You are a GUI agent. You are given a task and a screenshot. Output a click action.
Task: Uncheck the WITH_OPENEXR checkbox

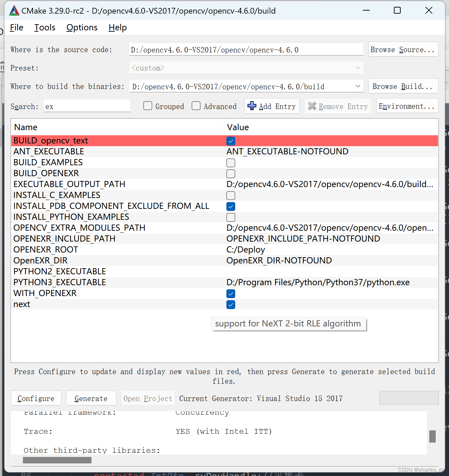(231, 294)
